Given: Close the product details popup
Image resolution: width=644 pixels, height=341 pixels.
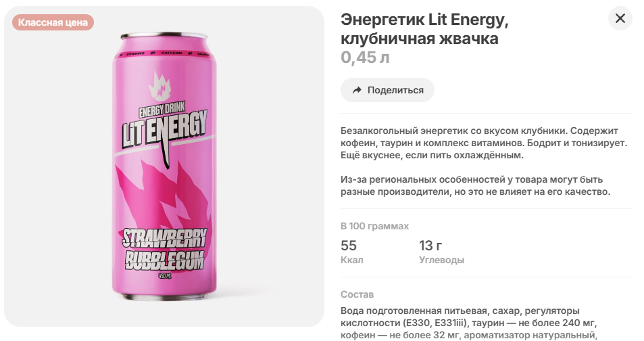Looking at the screenshot, I should click(x=620, y=18).
